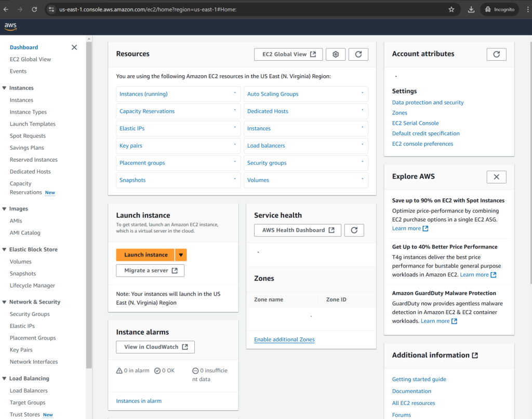Refresh the Resources panel
Image resolution: width=532 pixels, height=419 pixels.
358,54
